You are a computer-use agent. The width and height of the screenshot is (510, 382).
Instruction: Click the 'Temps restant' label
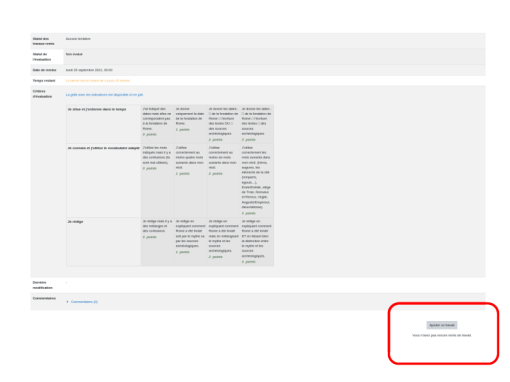click(44, 81)
